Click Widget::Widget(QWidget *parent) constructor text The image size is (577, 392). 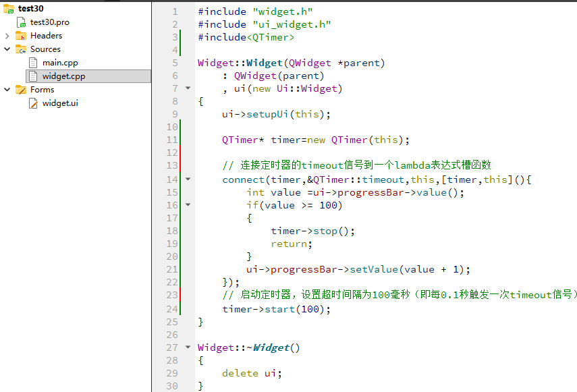[291, 63]
